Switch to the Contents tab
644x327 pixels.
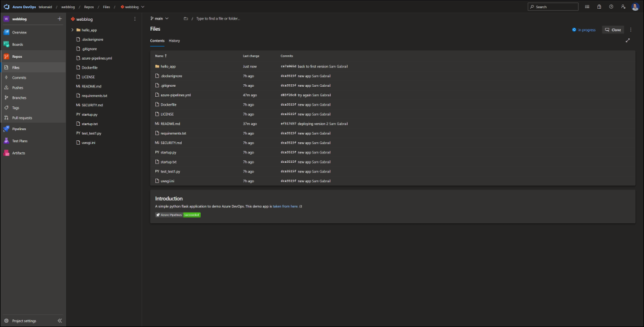click(157, 41)
